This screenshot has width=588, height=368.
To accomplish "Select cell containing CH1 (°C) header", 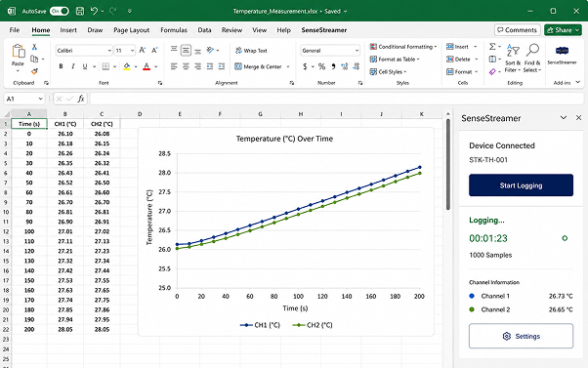I will [x=65, y=124].
